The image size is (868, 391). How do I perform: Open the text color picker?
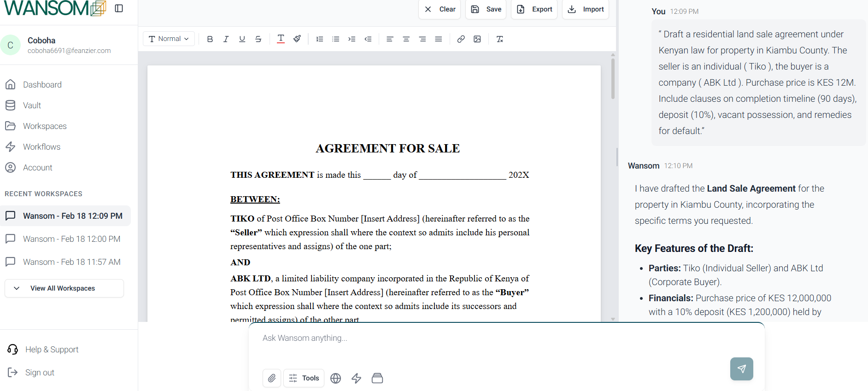281,39
